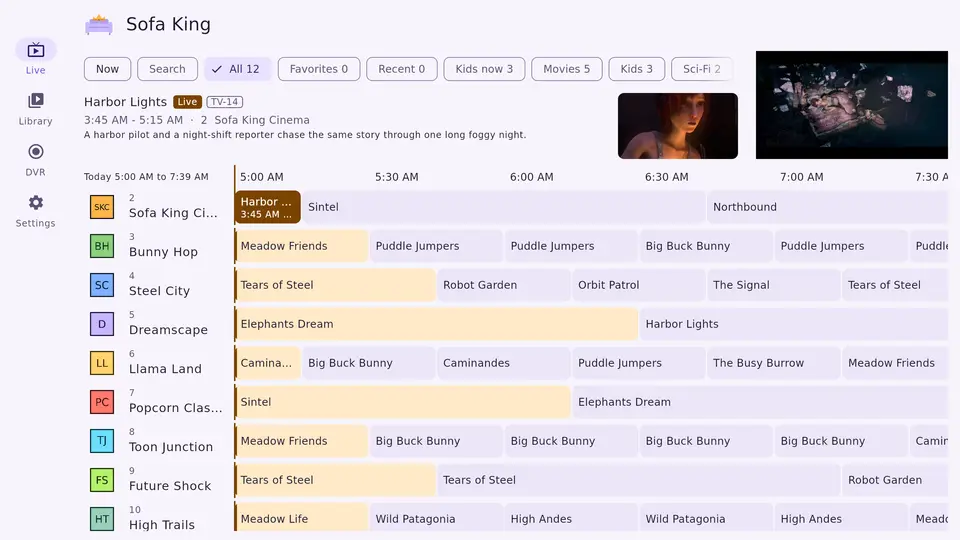The height and width of the screenshot is (540, 960).
Task: Open the Live TV sidebar icon
Action: point(36,50)
